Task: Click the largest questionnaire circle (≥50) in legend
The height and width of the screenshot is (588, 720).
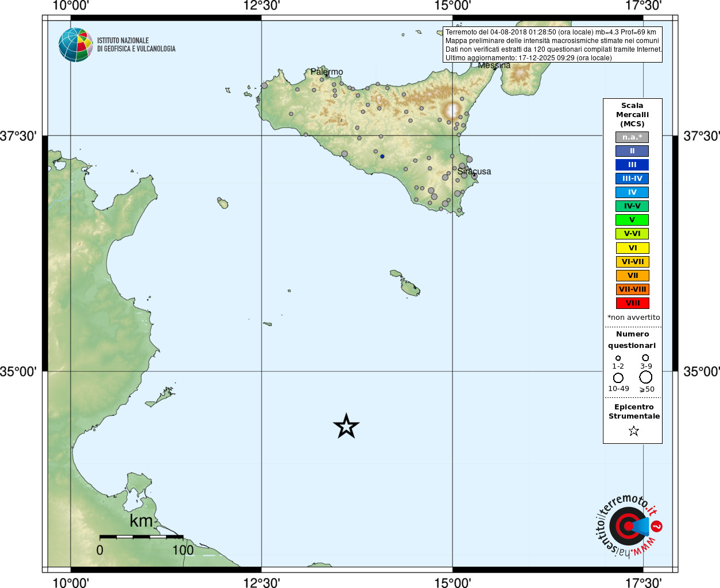Action: pyautogui.click(x=646, y=377)
